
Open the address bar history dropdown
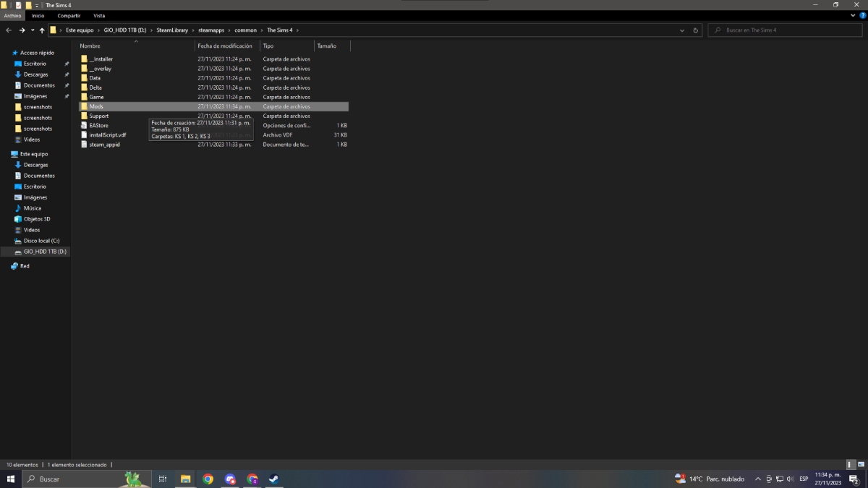681,30
